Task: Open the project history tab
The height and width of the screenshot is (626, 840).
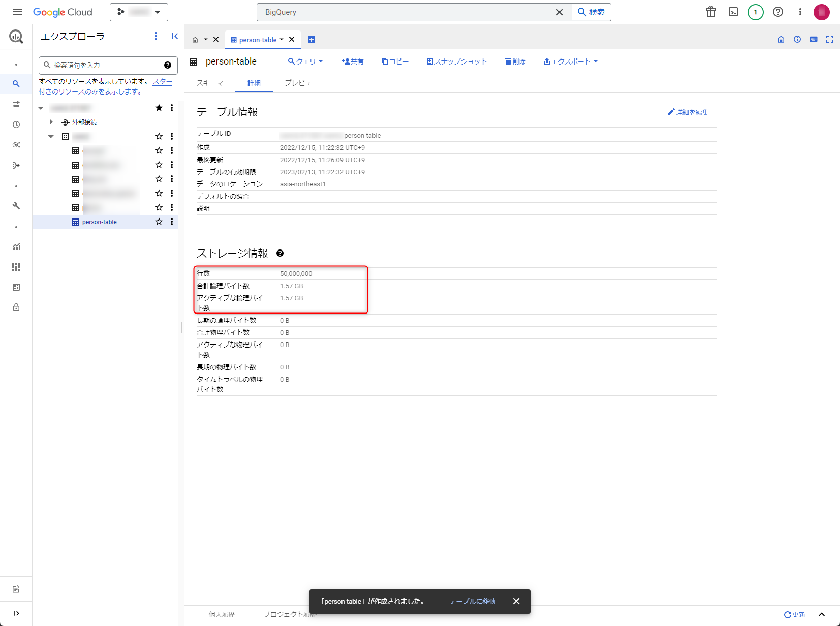Action: tap(290, 614)
